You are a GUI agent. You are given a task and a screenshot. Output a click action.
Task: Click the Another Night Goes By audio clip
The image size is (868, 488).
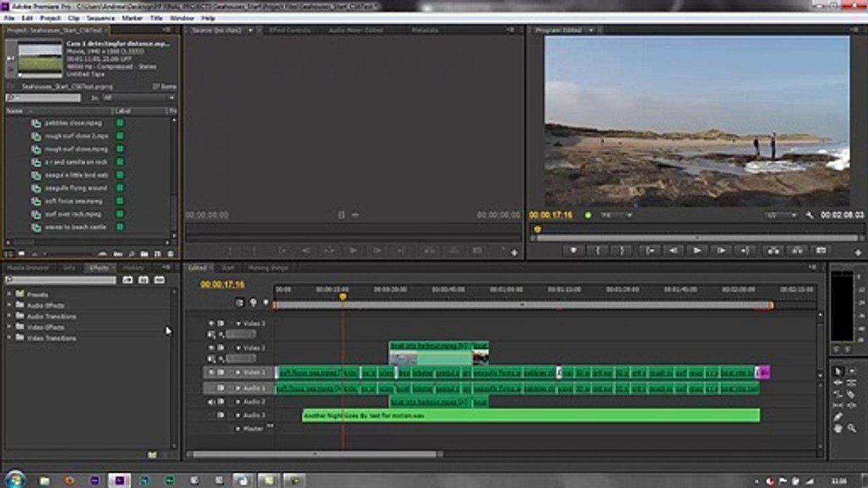tap(531, 415)
